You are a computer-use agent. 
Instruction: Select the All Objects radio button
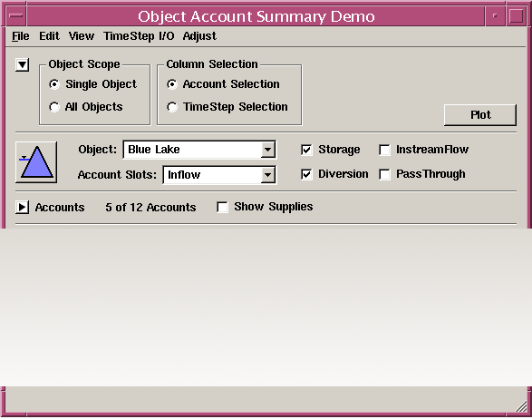click(54, 107)
